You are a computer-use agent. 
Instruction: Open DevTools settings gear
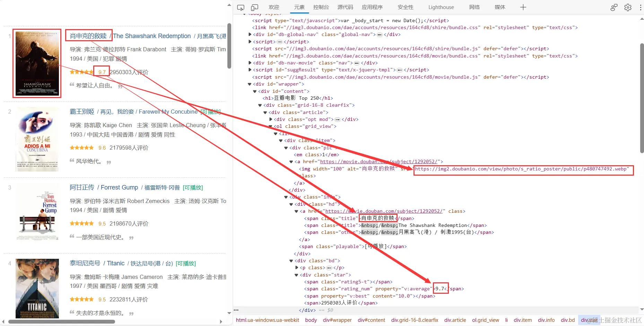pos(628,7)
